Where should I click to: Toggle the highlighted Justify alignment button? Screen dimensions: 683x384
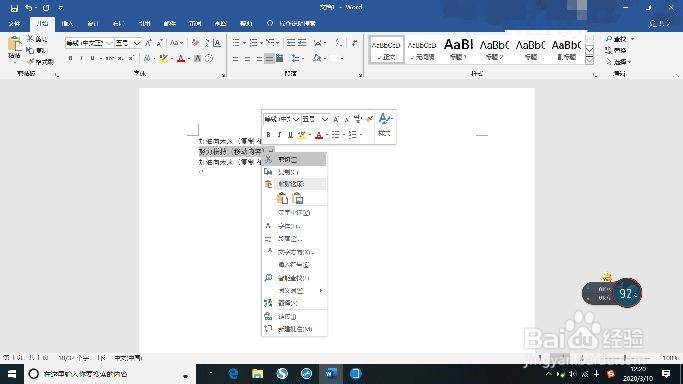coord(269,58)
